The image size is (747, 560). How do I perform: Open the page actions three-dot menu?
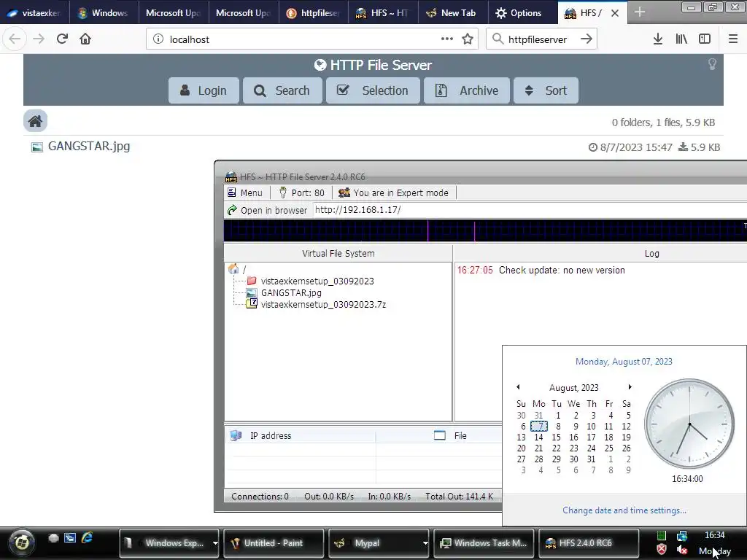click(447, 39)
